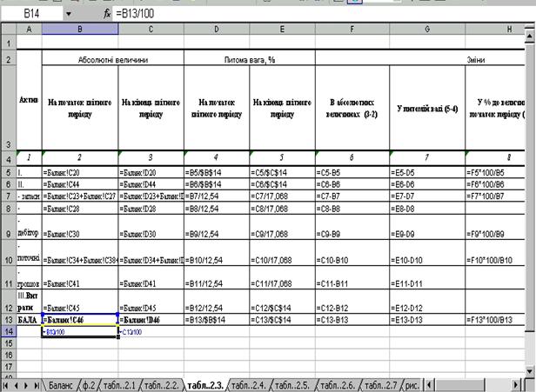Click the Select All corner box
This screenshot has width=536, height=392.
(9, 30)
